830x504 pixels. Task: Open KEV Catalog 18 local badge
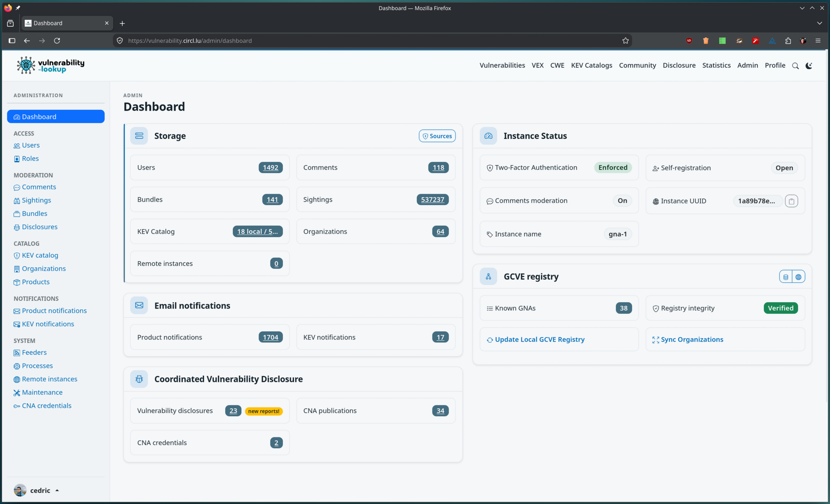click(257, 232)
